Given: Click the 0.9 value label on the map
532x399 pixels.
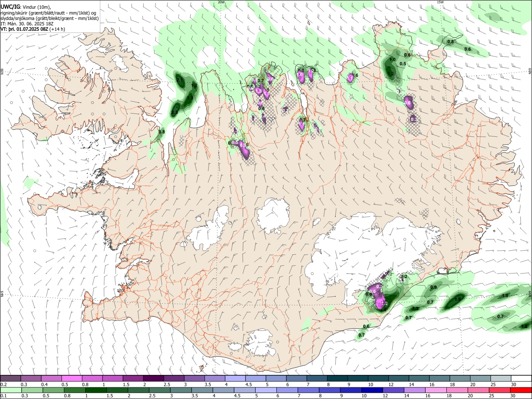Looking at the screenshot, I should [x=433, y=288].
